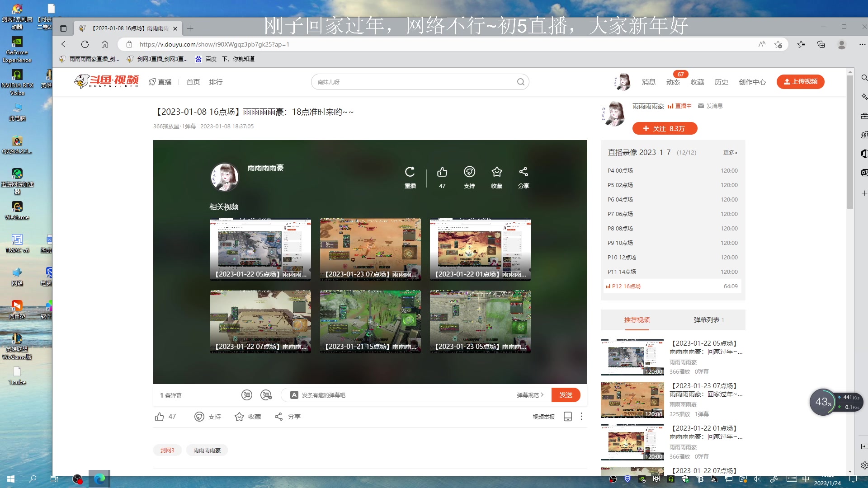This screenshot has height=488, width=868.
Task: Open the more options three-dot menu below player
Action: (x=581, y=417)
